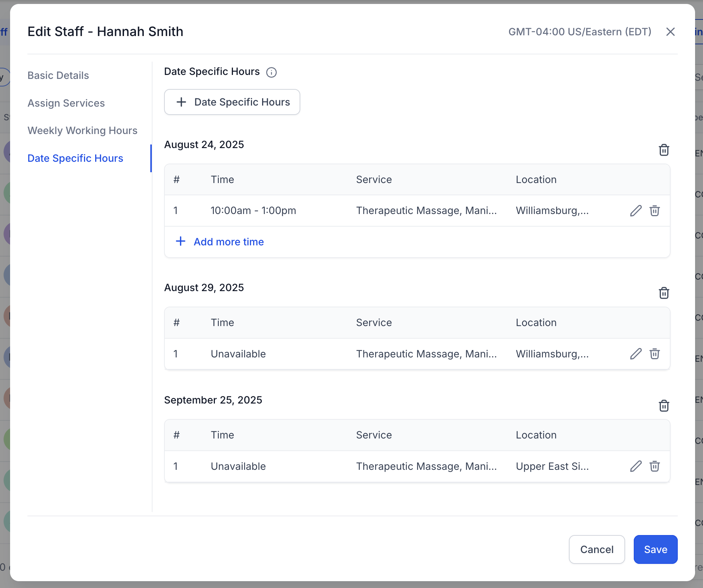Trash the August 29 Unavailable row
The image size is (703, 588).
point(654,354)
